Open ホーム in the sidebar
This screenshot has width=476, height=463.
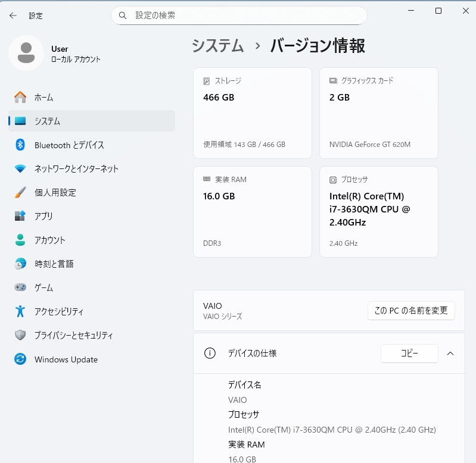tap(92, 98)
